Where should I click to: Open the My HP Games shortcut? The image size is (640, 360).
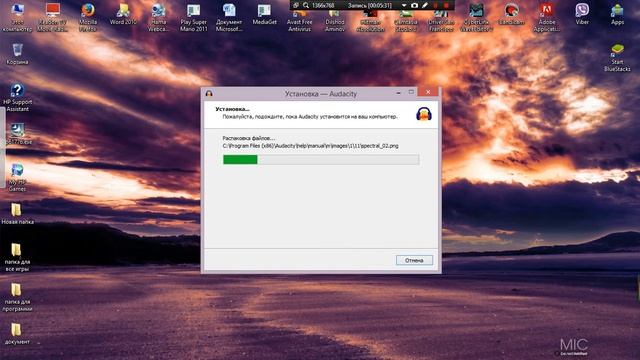point(17,177)
